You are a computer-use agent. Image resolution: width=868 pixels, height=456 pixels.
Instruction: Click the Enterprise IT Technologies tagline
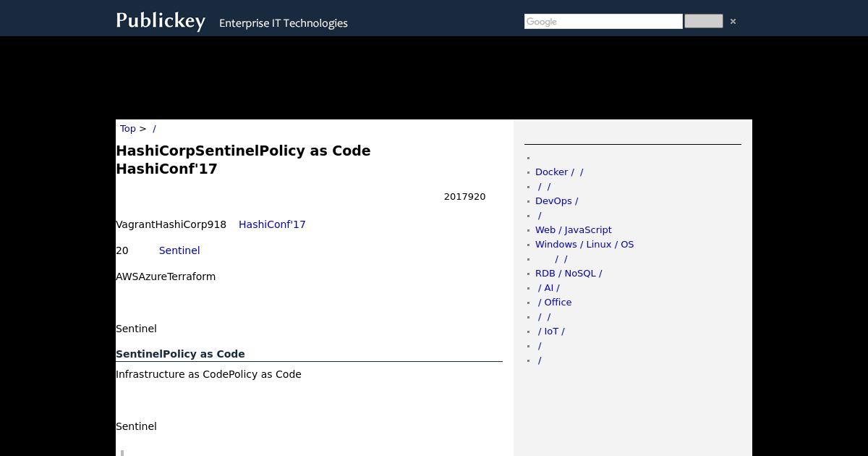tap(284, 23)
